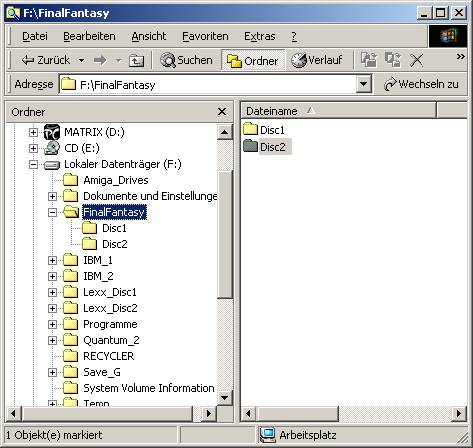This screenshot has width=473, height=448.
Task: Open the Favoriten menu
Action: coord(205,36)
